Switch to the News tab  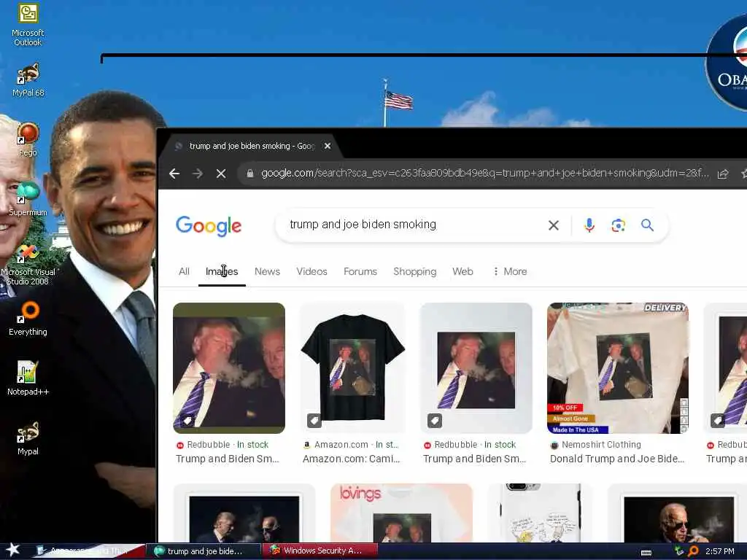click(267, 271)
